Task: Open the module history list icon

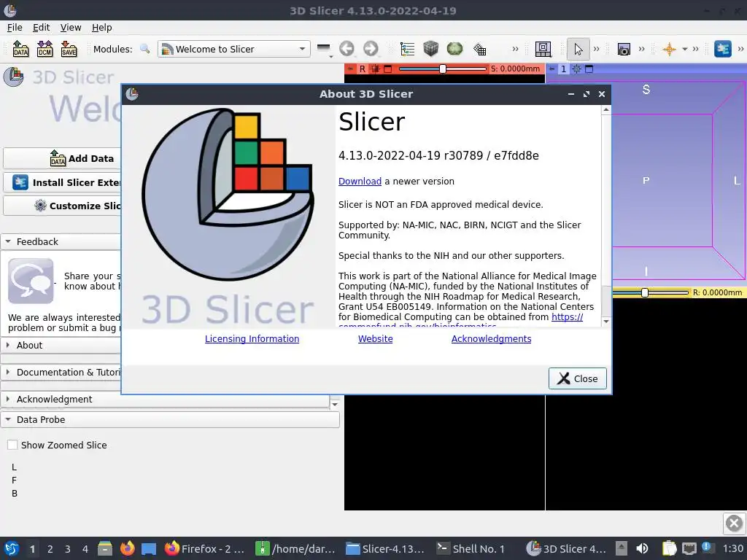Action: click(x=324, y=49)
